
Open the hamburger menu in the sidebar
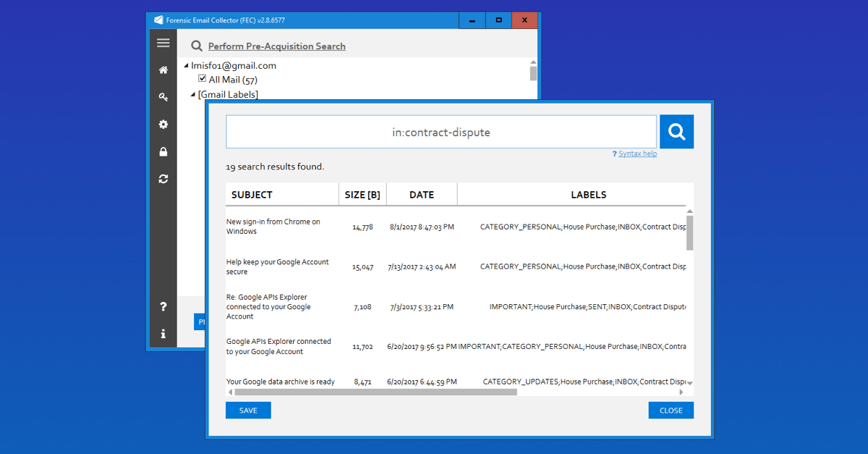(163, 43)
